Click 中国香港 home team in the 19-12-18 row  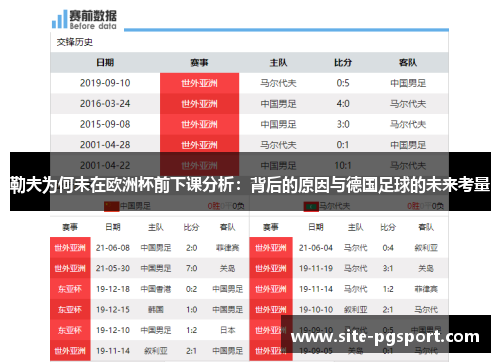pos(156,289)
